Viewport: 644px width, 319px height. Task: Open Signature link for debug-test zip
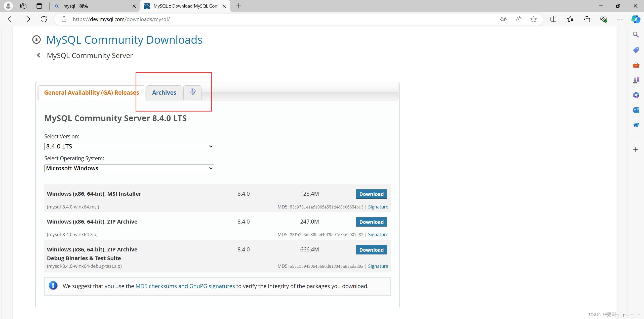[378, 266]
